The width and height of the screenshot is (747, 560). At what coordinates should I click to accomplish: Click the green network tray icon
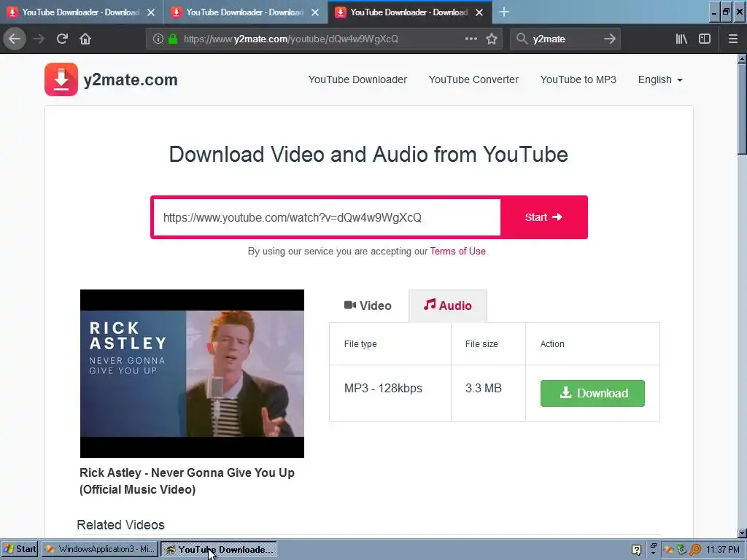pos(682,550)
